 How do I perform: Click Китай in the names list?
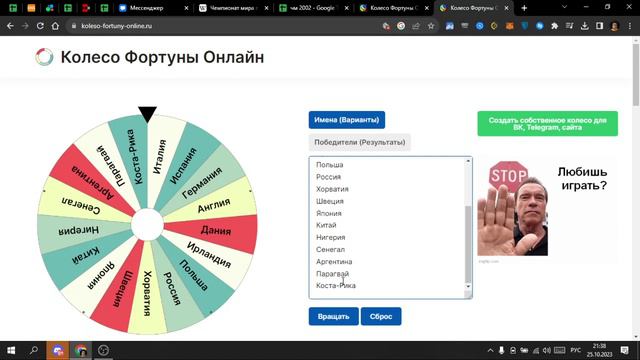326,225
